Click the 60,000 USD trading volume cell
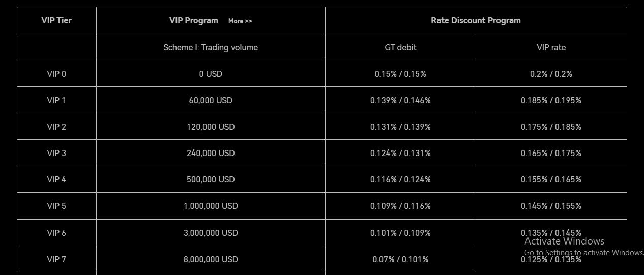Viewport: 644px width, 275px height. (x=211, y=100)
